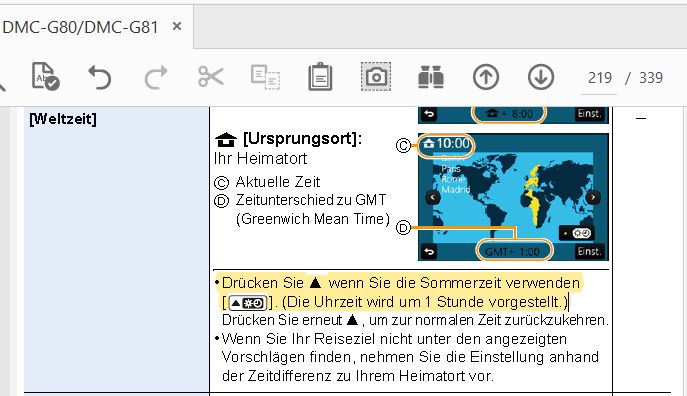Click the house icon beside [Ursprungsort]
Viewport: 687px width, 396px height.
(226, 140)
